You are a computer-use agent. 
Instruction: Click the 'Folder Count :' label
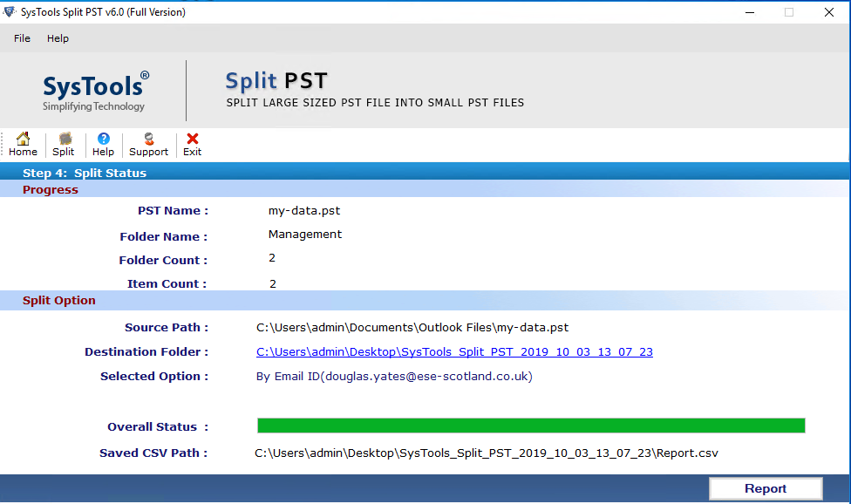[x=163, y=261]
